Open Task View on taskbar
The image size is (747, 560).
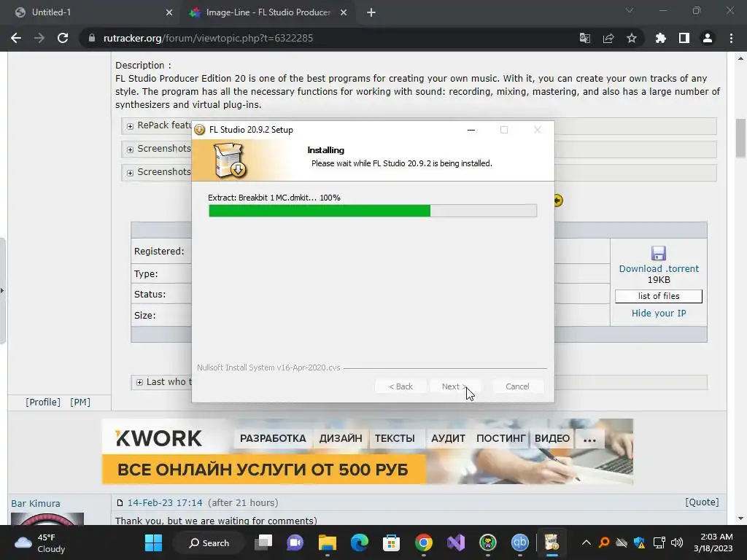[x=263, y=542]
